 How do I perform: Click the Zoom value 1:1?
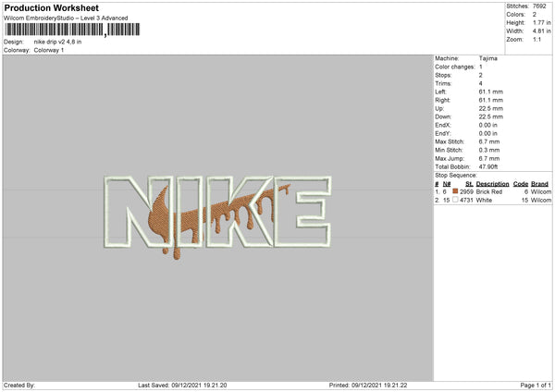[x=536, y=39]
